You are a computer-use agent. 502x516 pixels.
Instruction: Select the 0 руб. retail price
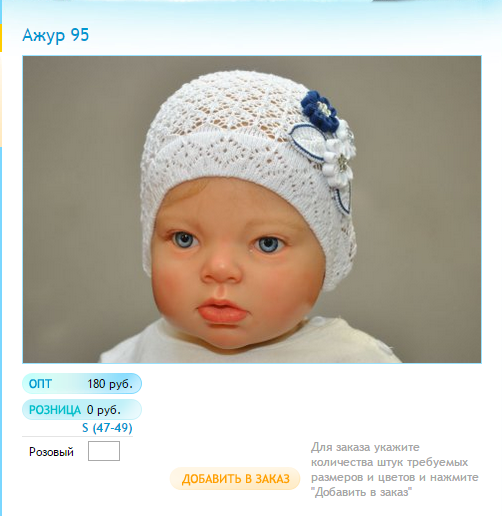click(x=104, y=410)
